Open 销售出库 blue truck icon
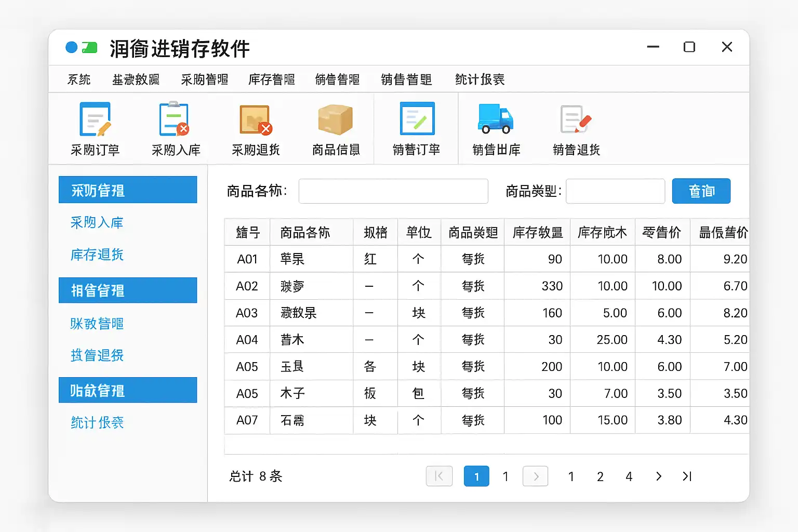 pos(496,120)
